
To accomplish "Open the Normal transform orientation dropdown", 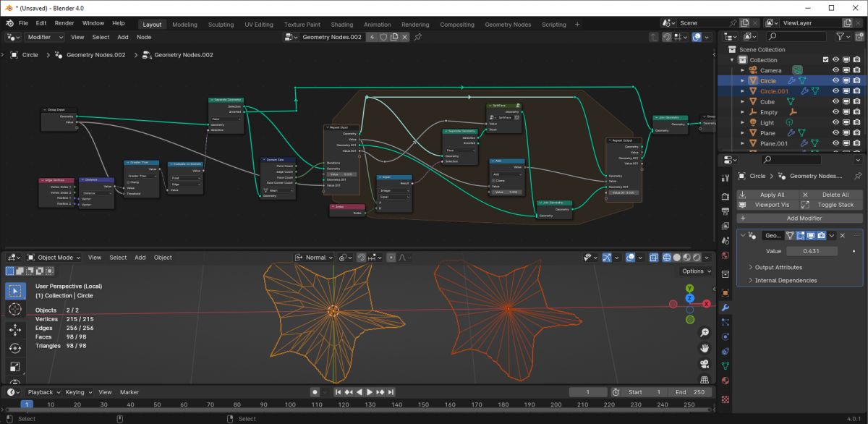I will click(314, 257).
